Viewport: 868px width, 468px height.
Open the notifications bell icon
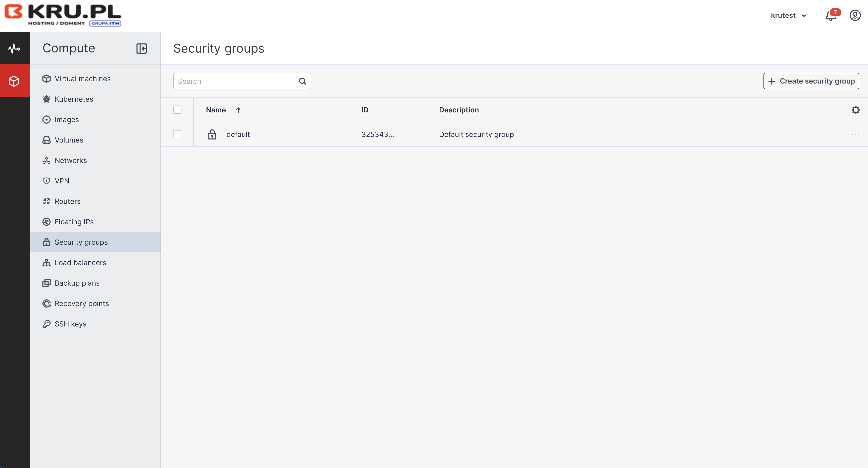click(x=831, y=16)
